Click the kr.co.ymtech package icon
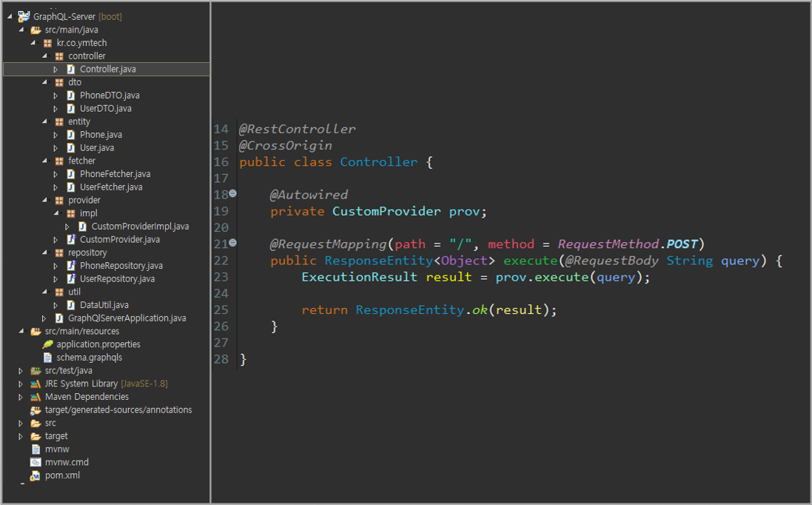The height and width of the screenshot is (505, 812). click(47, 43)
